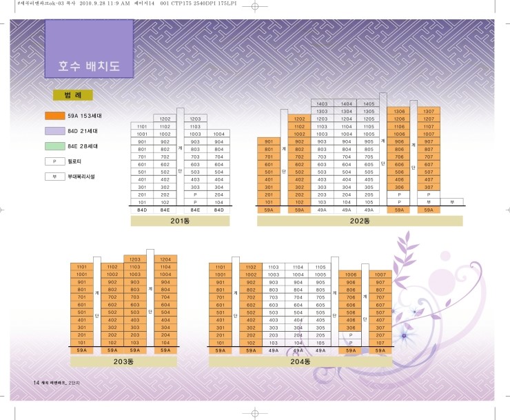
Task: Select unit 1101 in 201동
Action: pyautogui.click(x=142, y=126)
